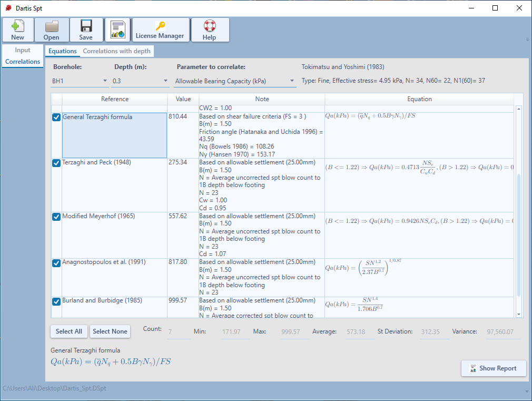This screenshot has width=532, height=401.
Task: Click the Show Report button
Action: click(494, 368)
